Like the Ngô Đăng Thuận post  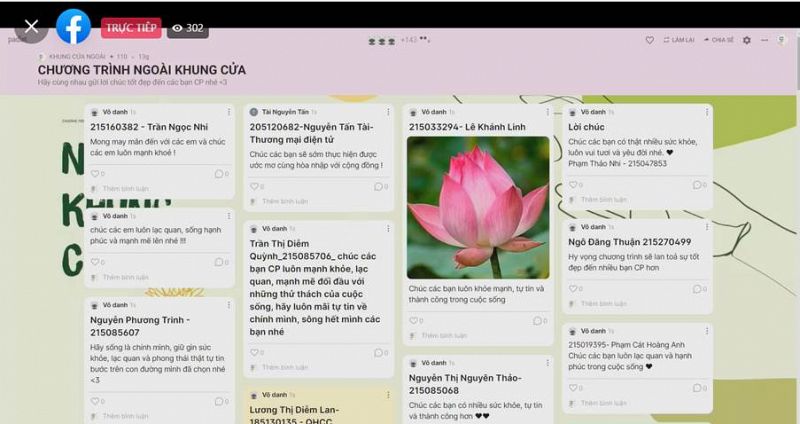coord(571,289)
